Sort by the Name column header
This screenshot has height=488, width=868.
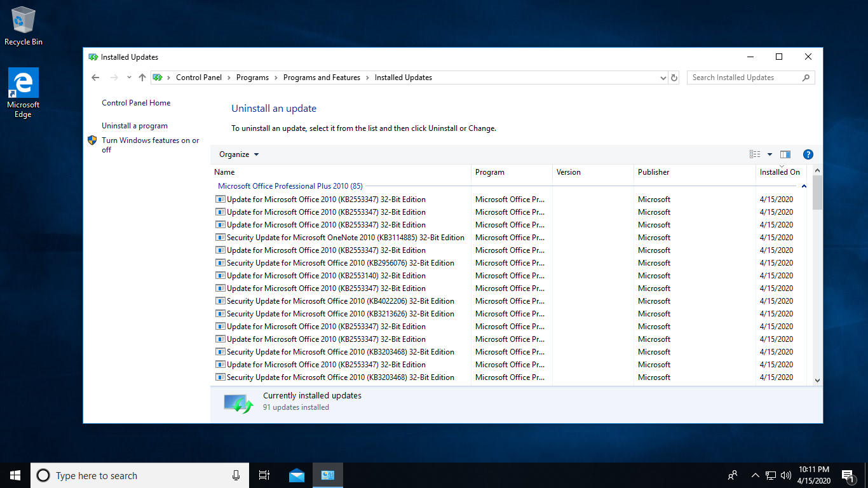(x=341, y=172)
